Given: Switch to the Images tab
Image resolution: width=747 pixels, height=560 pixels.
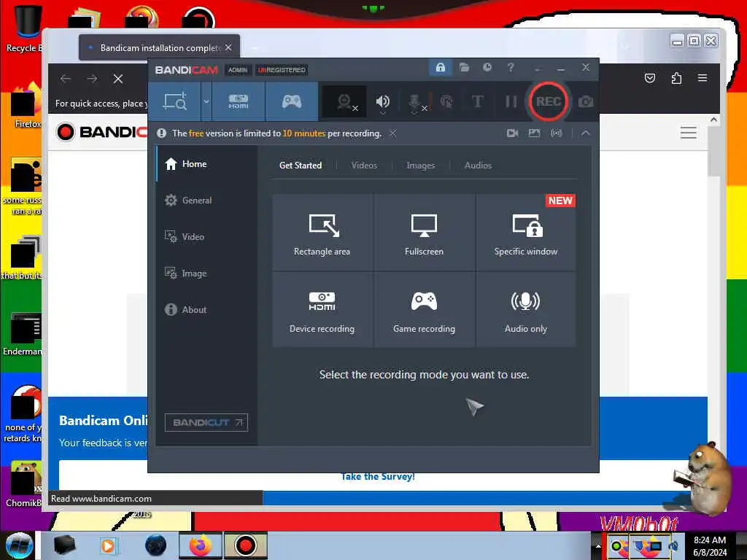Looking at the screenshot, I should tap(421, 166).
